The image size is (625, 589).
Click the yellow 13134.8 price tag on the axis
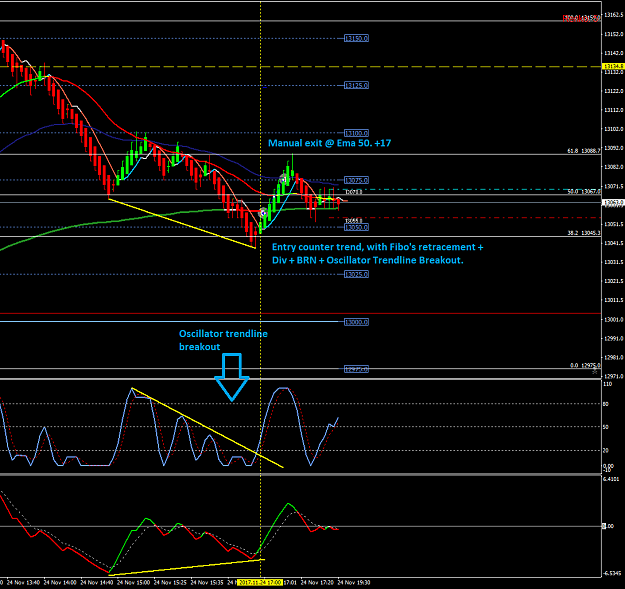(613, 66)
